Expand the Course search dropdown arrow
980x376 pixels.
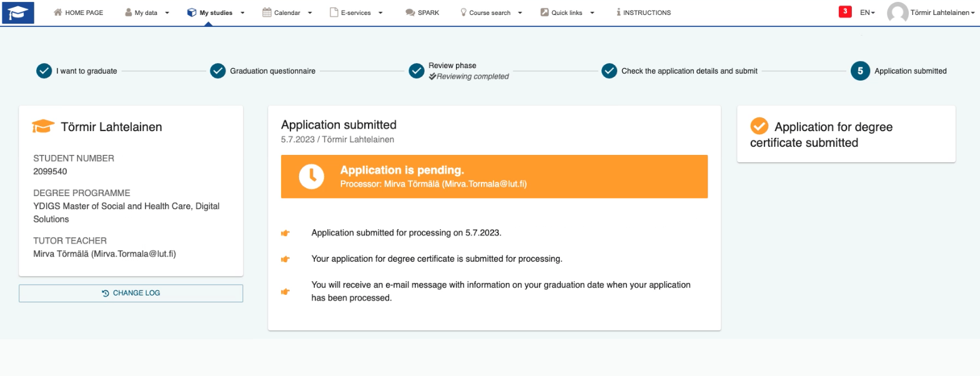pos(520,12)
